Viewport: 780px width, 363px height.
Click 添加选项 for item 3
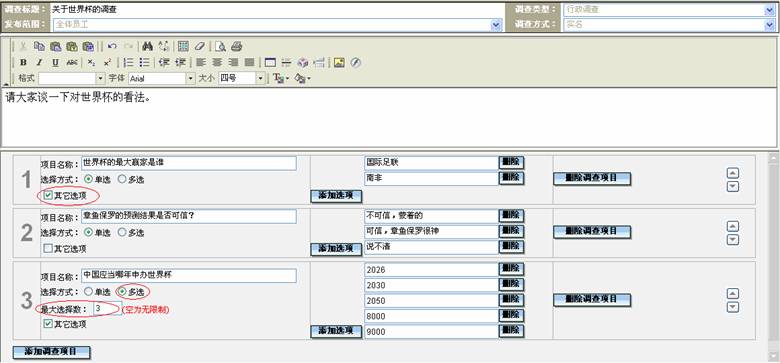tap(336, 331)
